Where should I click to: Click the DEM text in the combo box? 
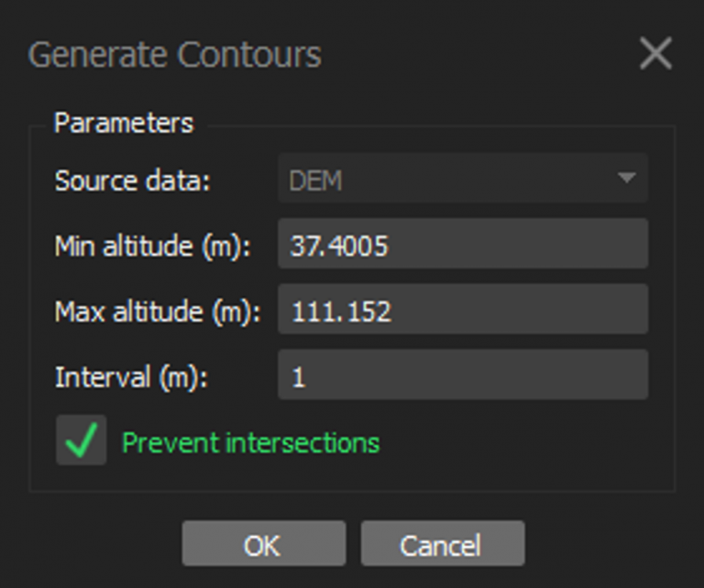pyautogui.click(x=315, y=180)
